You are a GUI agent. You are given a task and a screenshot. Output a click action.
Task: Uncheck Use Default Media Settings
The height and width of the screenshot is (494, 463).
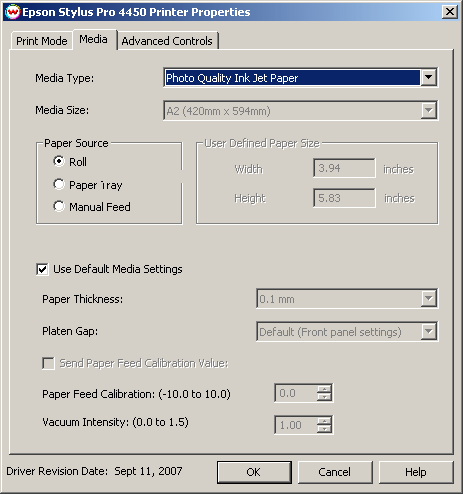[42, 269]
